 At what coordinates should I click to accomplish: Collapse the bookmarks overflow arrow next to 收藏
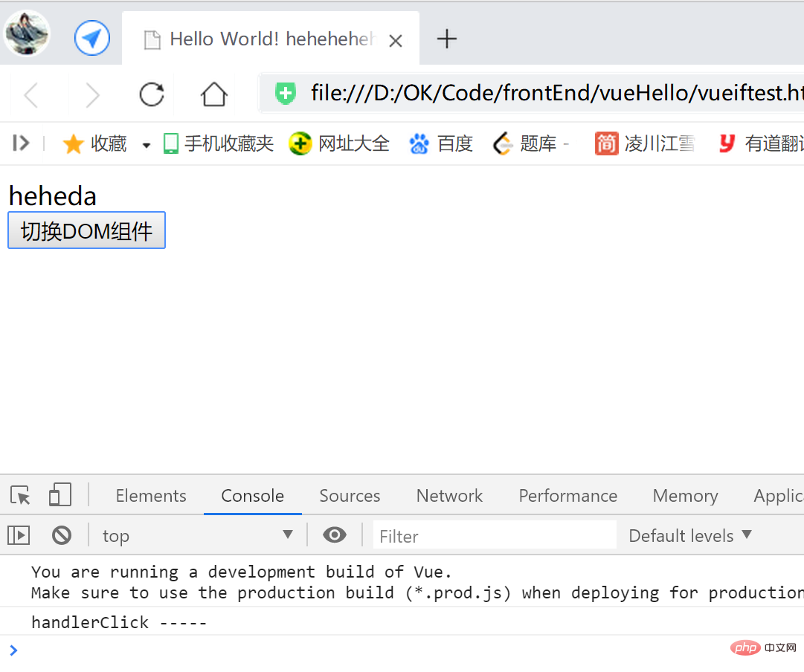click(x=145, y=143)
